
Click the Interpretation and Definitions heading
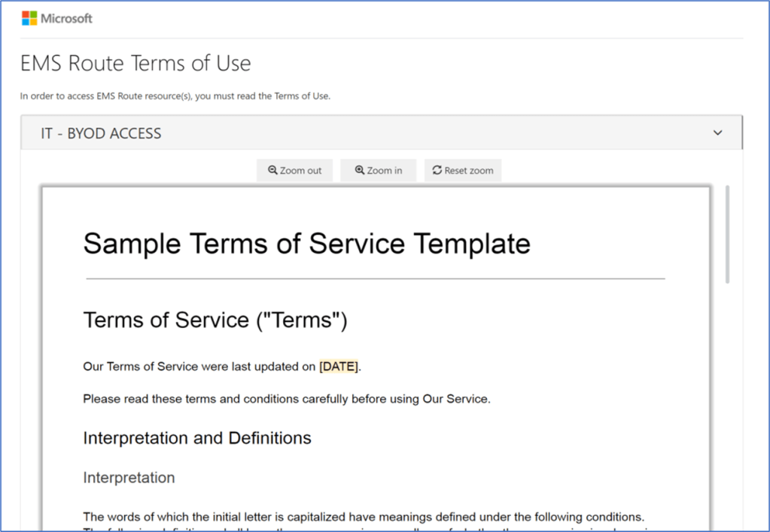pos(197,438)
